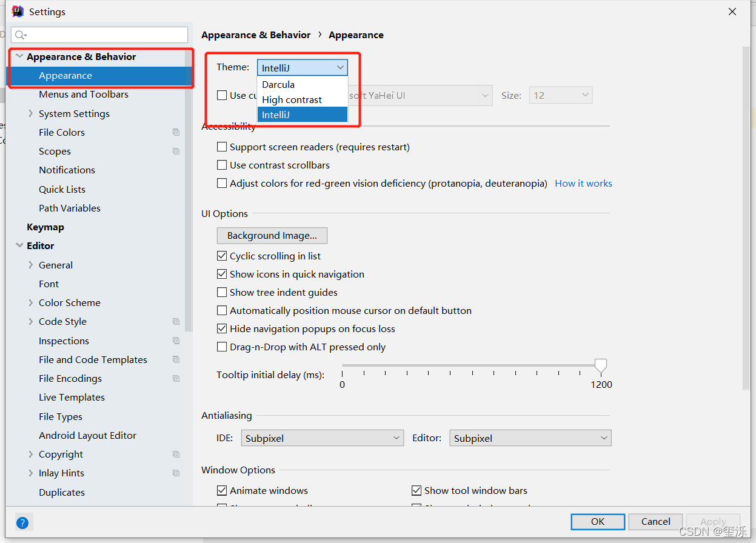Uncheck Animate windows
This screenshot has height=543, width=756.
pos(222,490)
